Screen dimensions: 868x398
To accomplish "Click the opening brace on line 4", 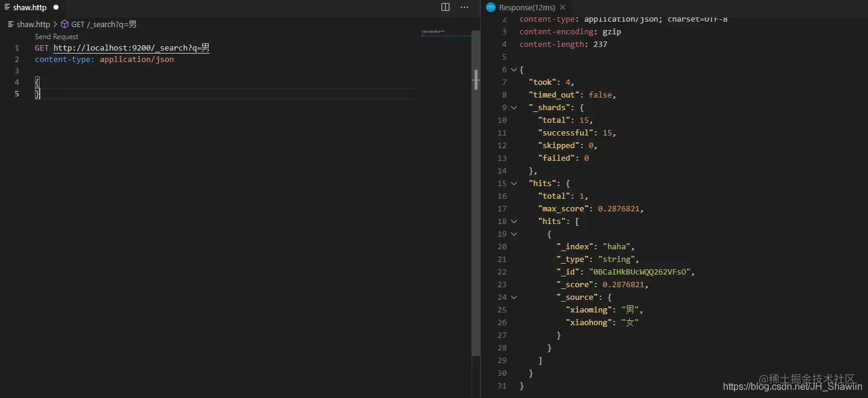I will [37, 82].
